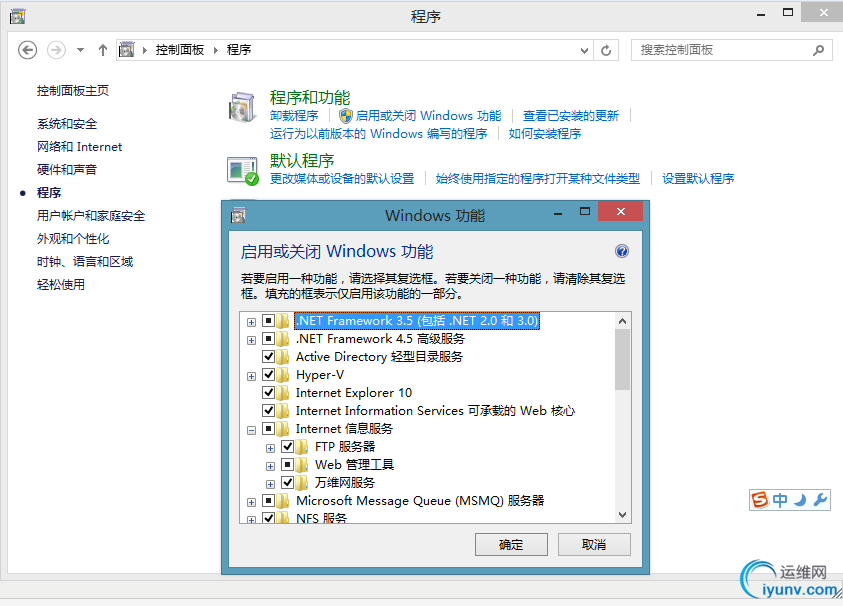The height and width of the screenshot is (606, 843).
Task: Click the shield icon beside Windows features link
Action: pyautogui.click(x=346, y=116)
